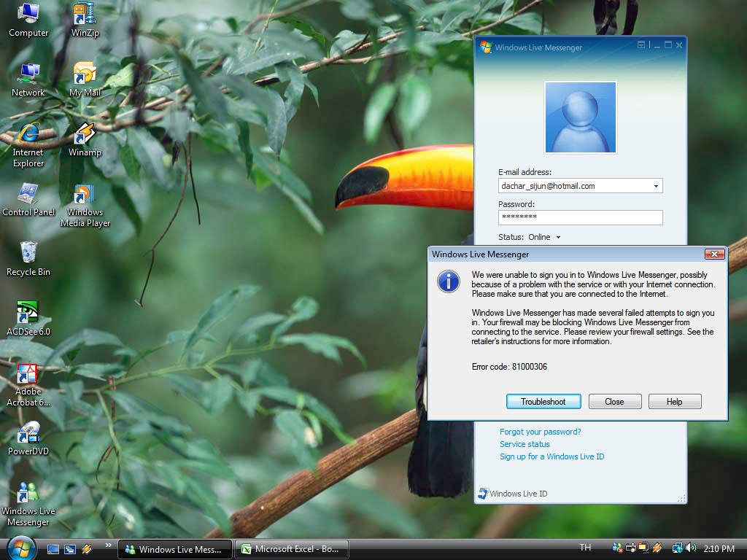Viewport: 747px width, 560px height.
Task: Click Sign up for a Windows Live ID
Action: (551, 456)
